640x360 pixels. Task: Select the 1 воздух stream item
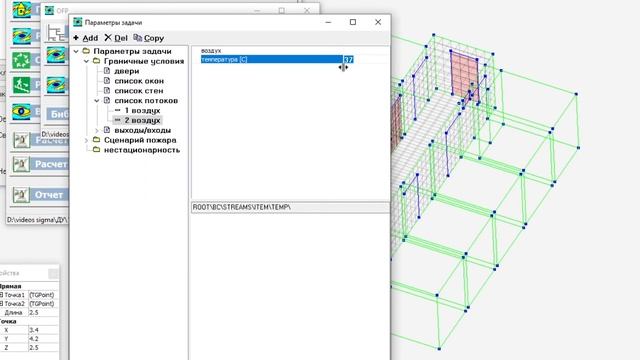tap(142, 111)
